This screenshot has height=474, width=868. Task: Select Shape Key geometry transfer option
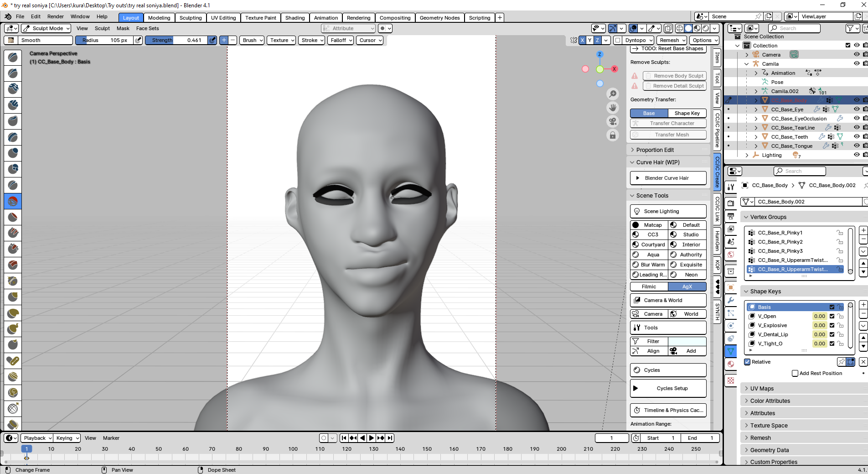point(687,113)
